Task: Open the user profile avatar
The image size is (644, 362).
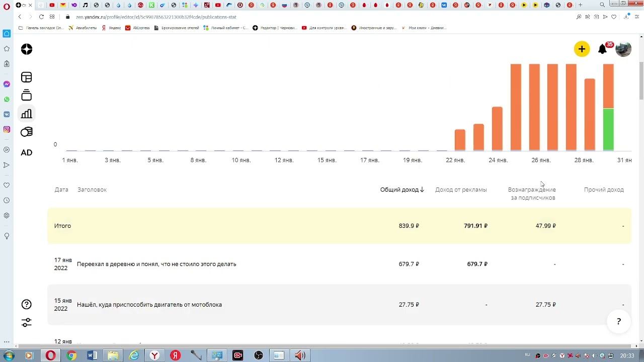Action: (x=623, y=49)
